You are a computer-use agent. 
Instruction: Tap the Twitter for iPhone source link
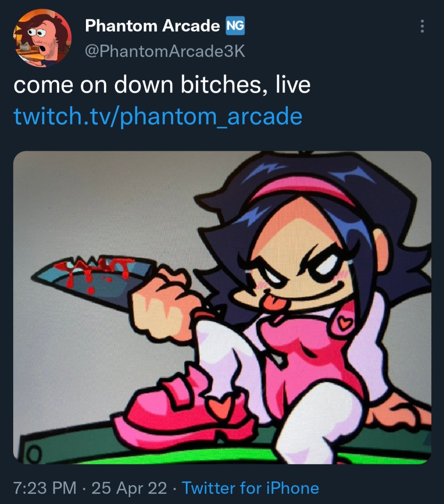[x=250, y=488]
